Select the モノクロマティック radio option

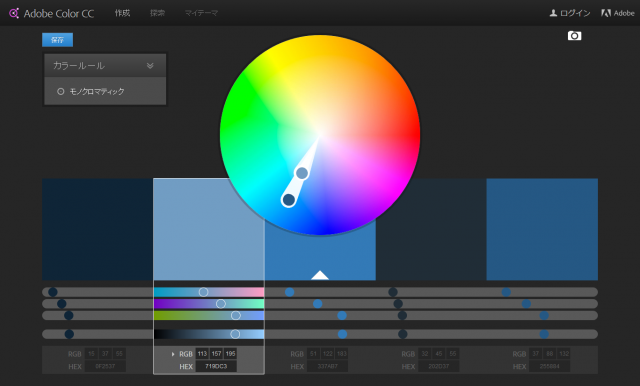tap(61, 91)
